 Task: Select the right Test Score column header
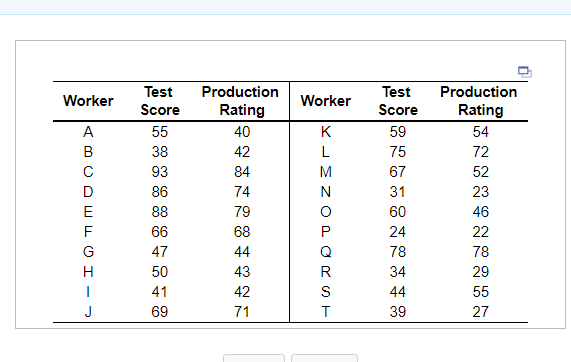click(398, 101)
